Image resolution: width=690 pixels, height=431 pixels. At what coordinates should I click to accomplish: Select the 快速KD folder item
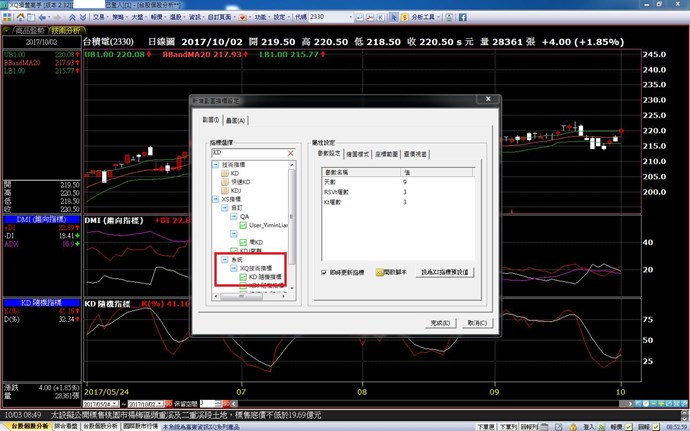241,181
